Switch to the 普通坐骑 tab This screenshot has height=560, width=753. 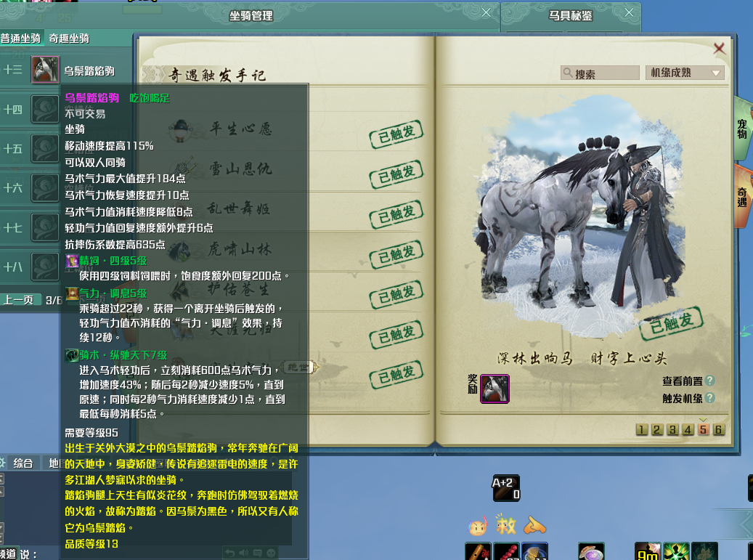[21, 38]
